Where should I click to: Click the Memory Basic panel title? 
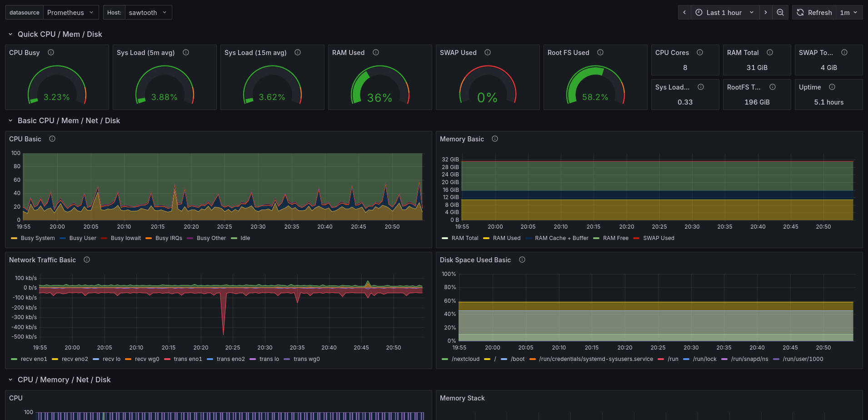[x=462, y=139]
